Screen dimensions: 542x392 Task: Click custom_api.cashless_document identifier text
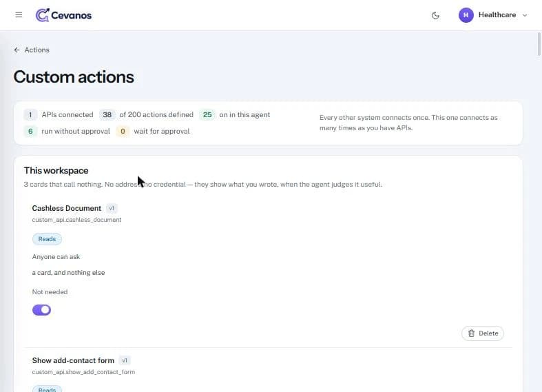(x=76, y=220)
